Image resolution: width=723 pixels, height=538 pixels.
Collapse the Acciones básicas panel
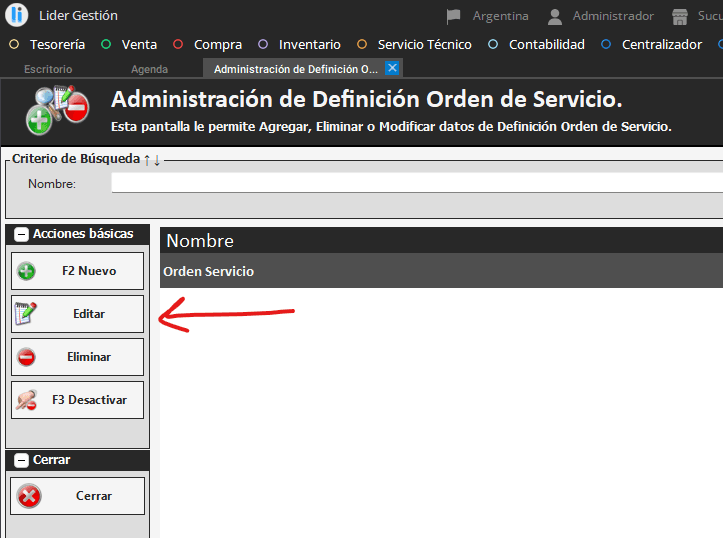21,234
